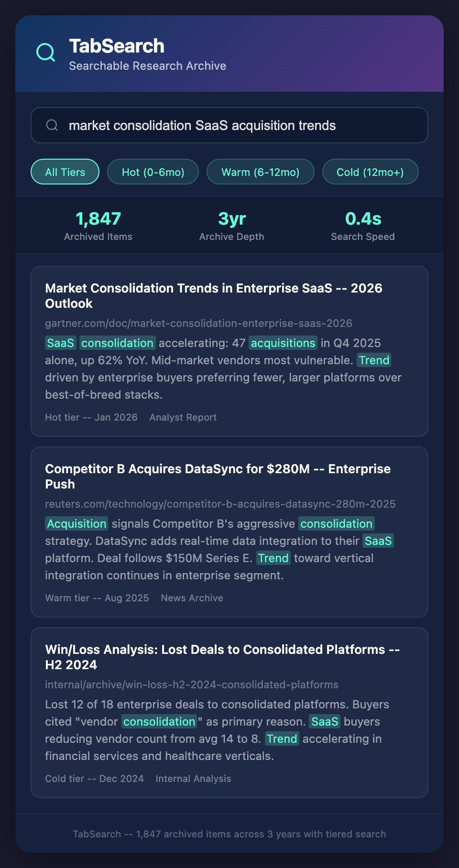The image size is (459, 868).
Task: Click the 1,847 Archived Items stat
Action: click(98, 226)
